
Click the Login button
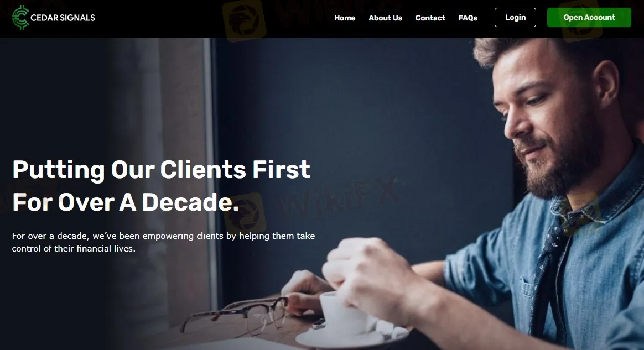(x=515, y=17)
